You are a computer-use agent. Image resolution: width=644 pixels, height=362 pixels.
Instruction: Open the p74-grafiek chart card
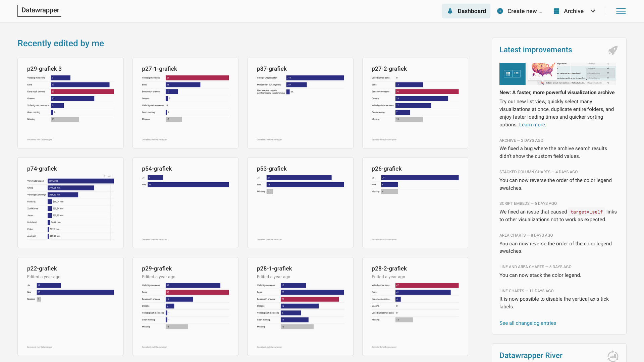[70, 202]
